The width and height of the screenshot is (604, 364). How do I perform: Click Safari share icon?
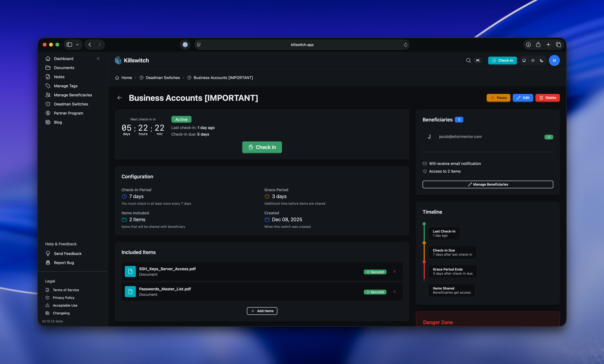click(538, 45)
